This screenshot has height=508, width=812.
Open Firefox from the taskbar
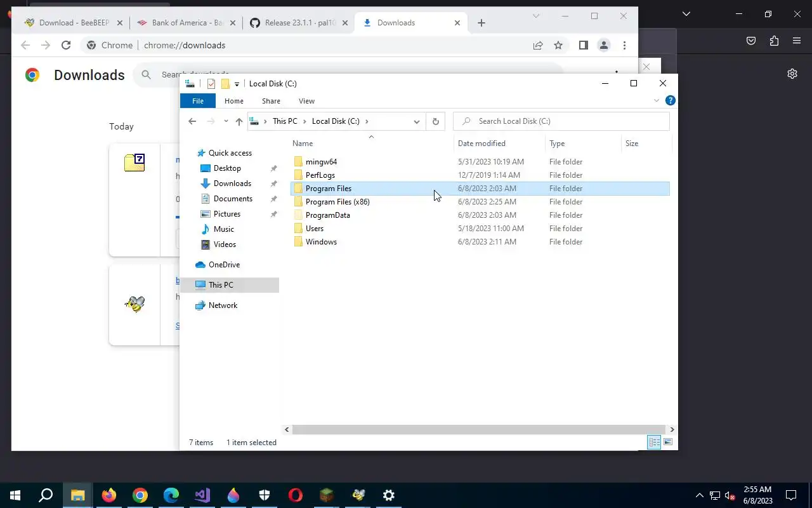click(x=109, y=495)
